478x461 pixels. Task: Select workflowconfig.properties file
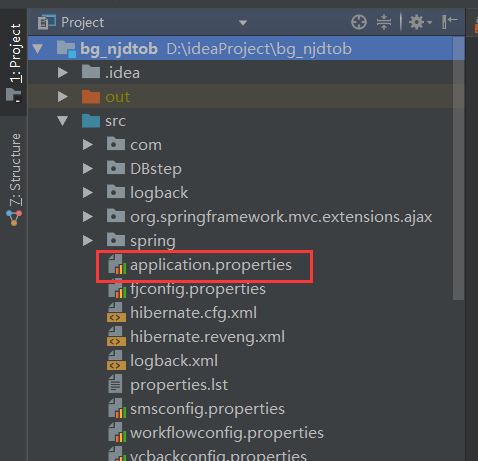click(x=227, y=433)
